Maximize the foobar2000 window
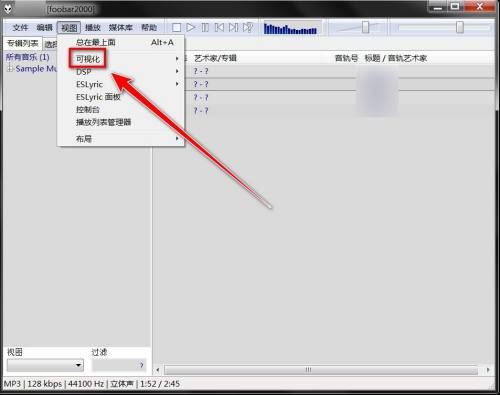The height and width of the screenshot is (395, 500). pyautogui.click(x=455, y=7)
